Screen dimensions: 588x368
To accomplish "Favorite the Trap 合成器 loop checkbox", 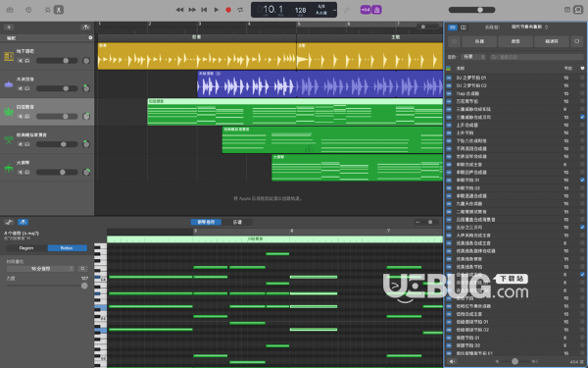I will pyautogui.click(x=582, y=93).
